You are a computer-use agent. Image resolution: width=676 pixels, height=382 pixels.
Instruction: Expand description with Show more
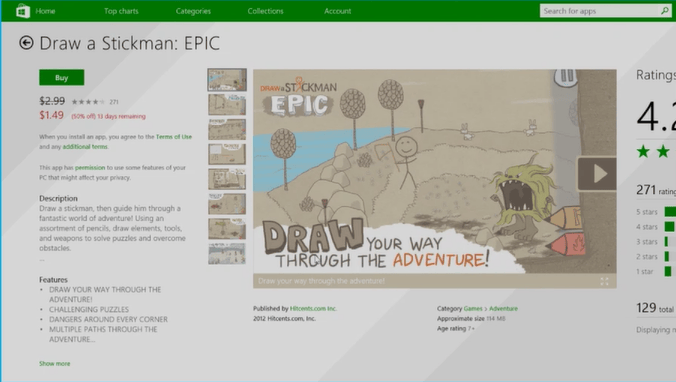pyautogui.click(x=54, y=364)
